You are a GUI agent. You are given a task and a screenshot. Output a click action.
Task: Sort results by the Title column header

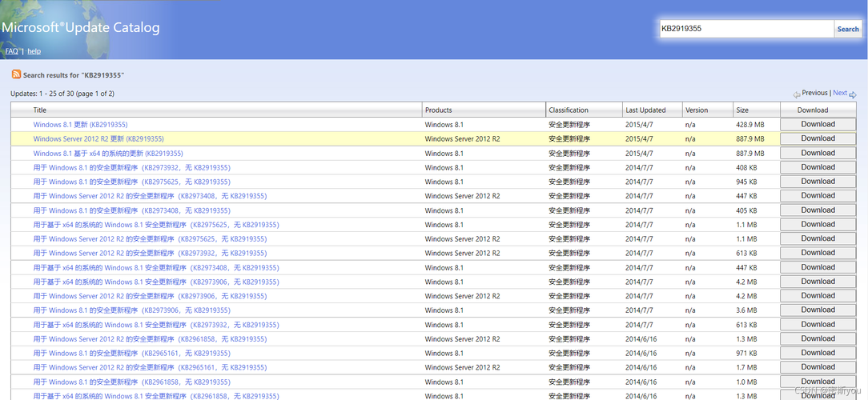pyautogui.click(x=40, y=110)
